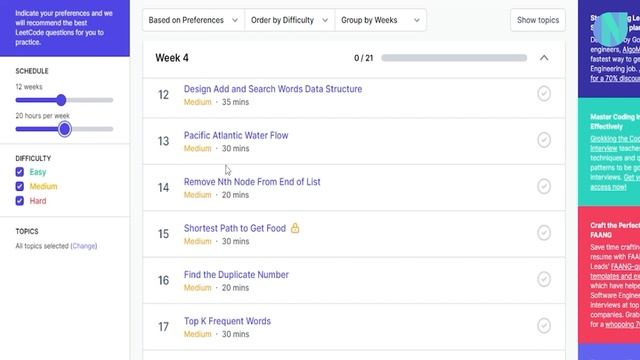Disable the Hard difficulty checkbox

pos(20,201)
